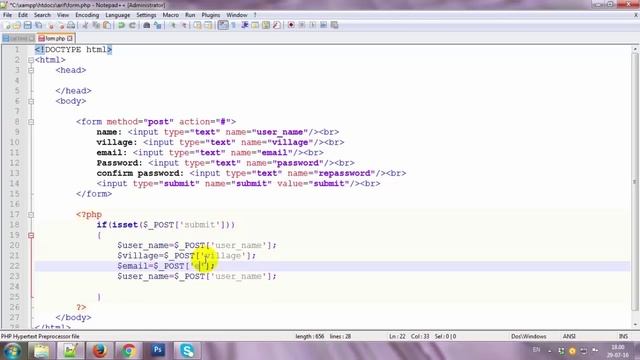Open the Run menu
The height and width of the screenshot is (360, 640).
click(x=190, y=15)
